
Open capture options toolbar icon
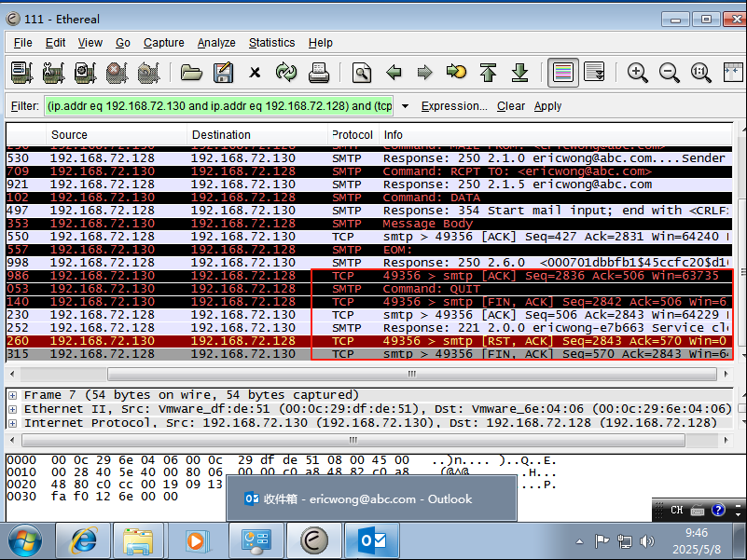53,73
